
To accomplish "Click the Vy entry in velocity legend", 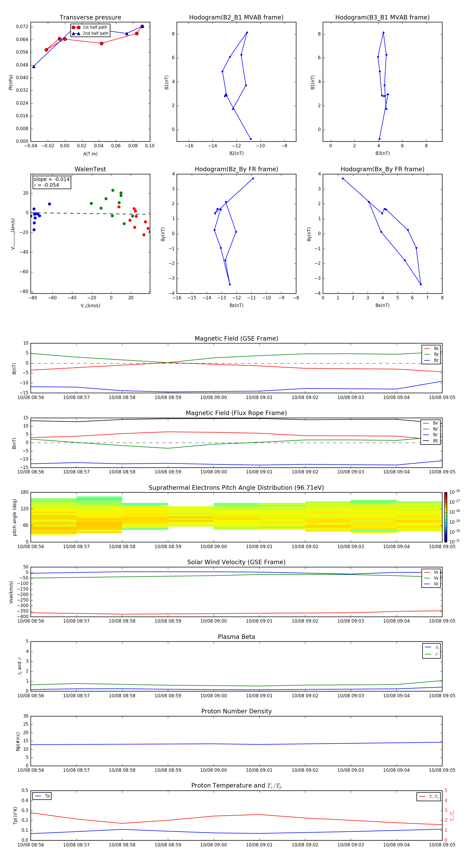I will [x=431, y=578].
